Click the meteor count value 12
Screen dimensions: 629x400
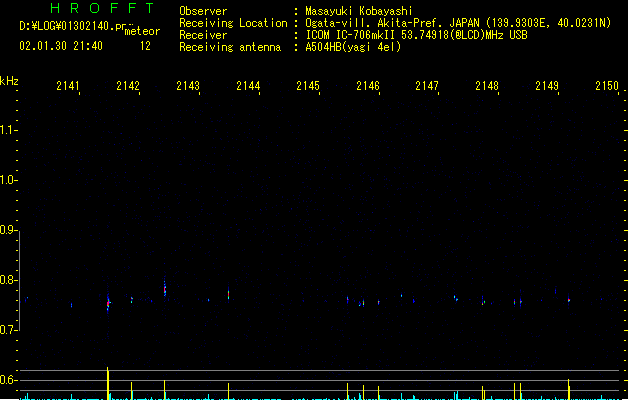[x=145, y=46]
